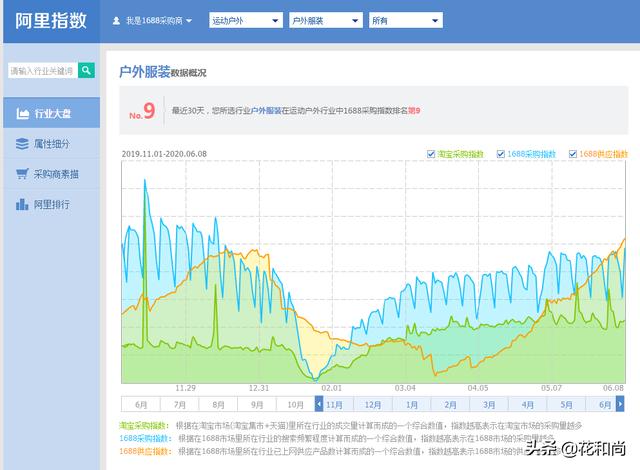Toggle the 1688供应指数 checkbox
Image resolution: width=640 pixels, height=470 pixels.
click(x=573, y=154)
